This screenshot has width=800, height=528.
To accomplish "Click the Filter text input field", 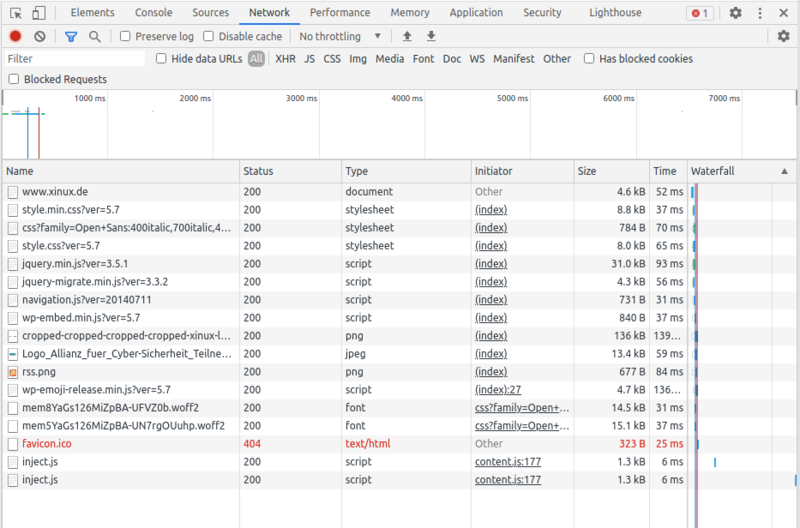I will 75,59.
